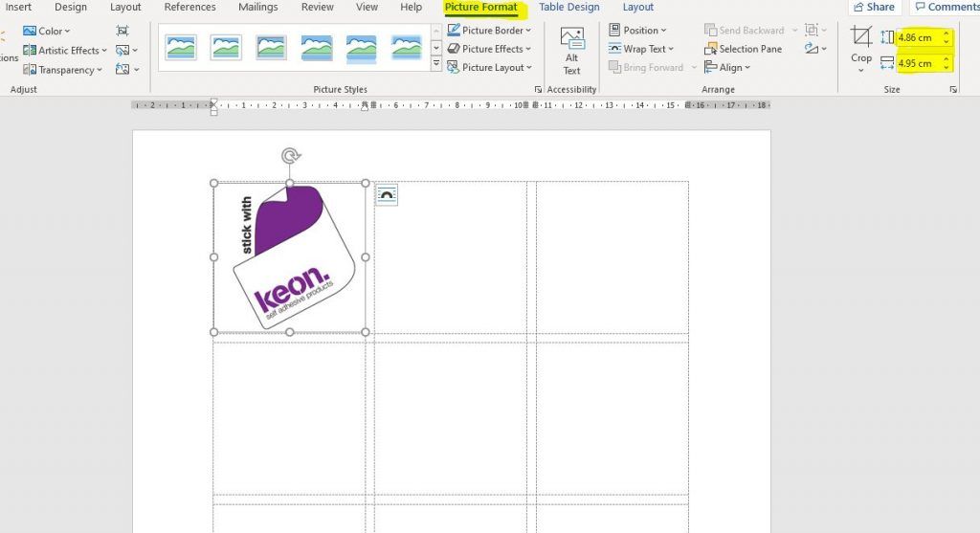Switch to the Review tab

[318, 7]
